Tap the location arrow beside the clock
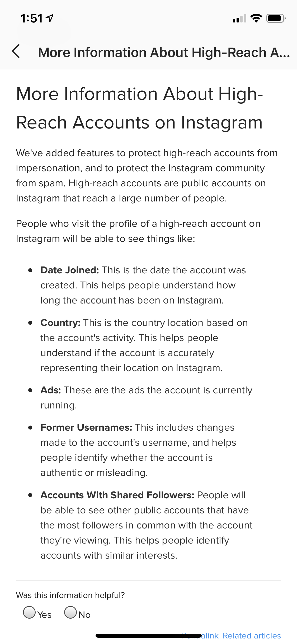The width and height of the screenshot is (297, 644). click(50, 18)
